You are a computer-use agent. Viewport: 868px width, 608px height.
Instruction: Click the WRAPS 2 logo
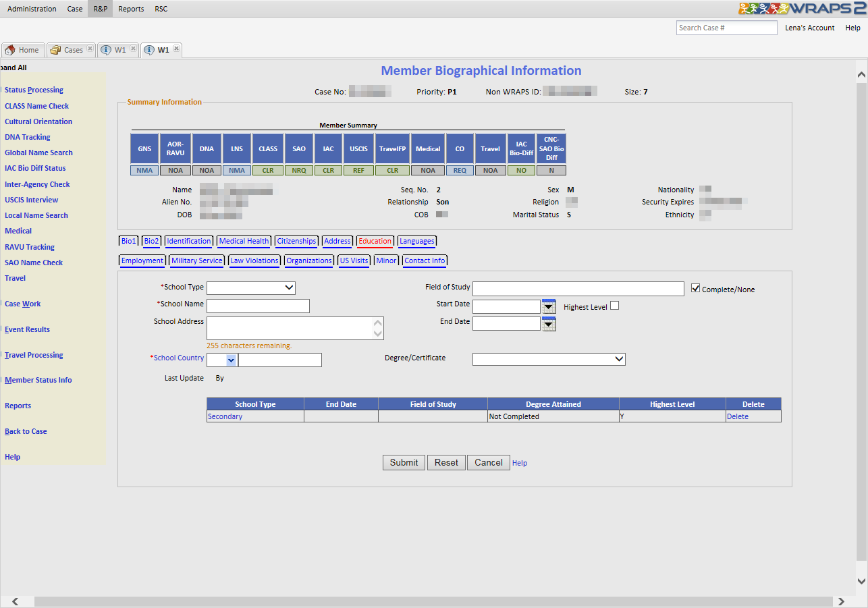(x=801, y=9)
